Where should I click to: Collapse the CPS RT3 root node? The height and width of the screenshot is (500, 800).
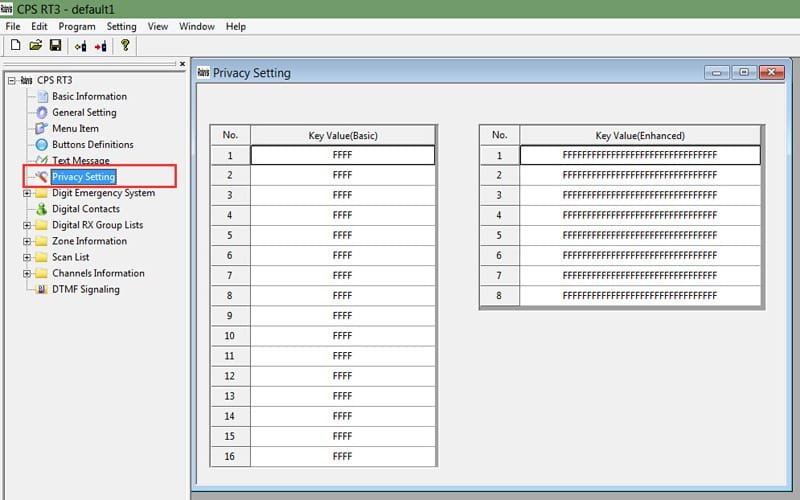pyautogui.click(x=12, y=81)
